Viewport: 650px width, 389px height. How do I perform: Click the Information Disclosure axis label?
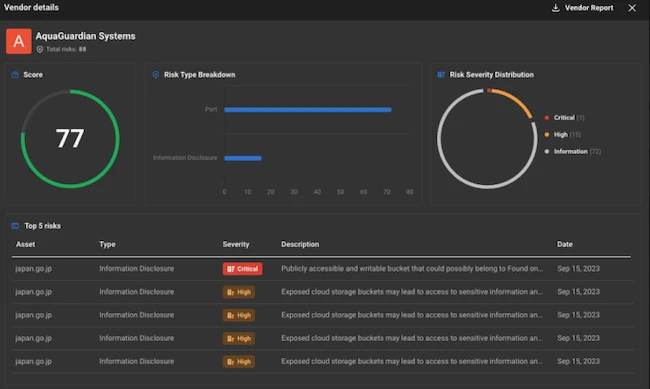tap(185, 158)
